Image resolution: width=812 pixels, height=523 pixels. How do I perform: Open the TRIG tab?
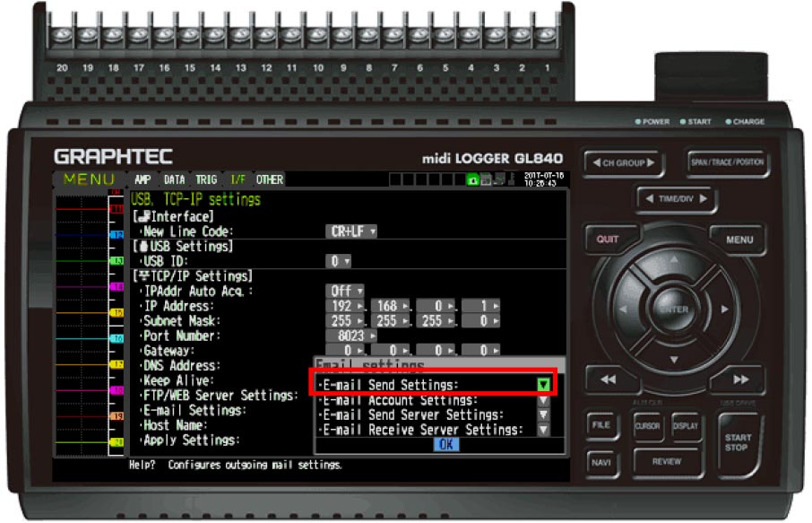click(206, 179)
